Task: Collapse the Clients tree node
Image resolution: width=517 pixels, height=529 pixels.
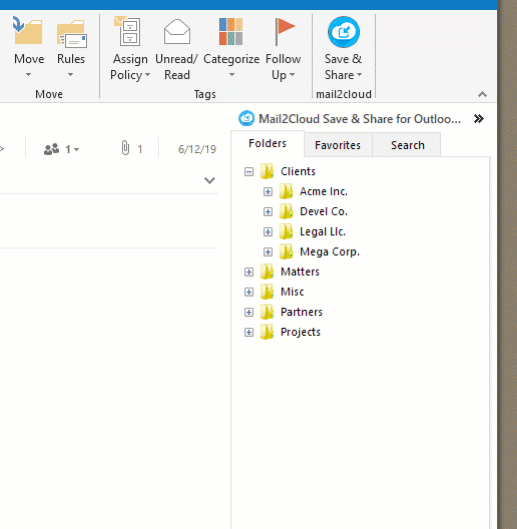Action: pos(249,172)
